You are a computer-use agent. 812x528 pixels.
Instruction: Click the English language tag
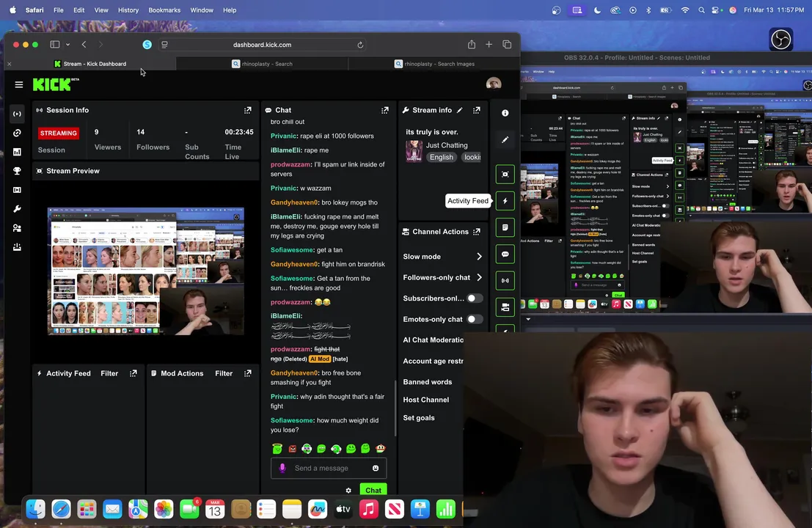(x=442, y=157)
